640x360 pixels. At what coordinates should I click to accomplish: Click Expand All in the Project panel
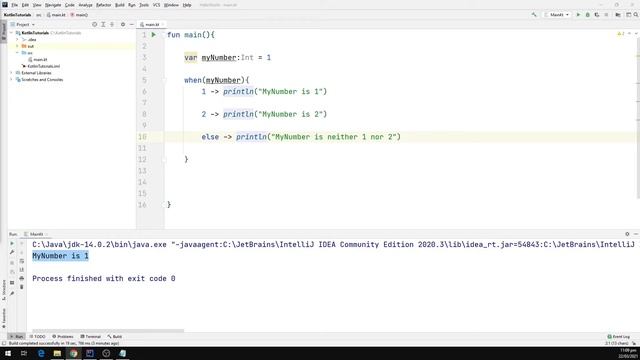103,24
